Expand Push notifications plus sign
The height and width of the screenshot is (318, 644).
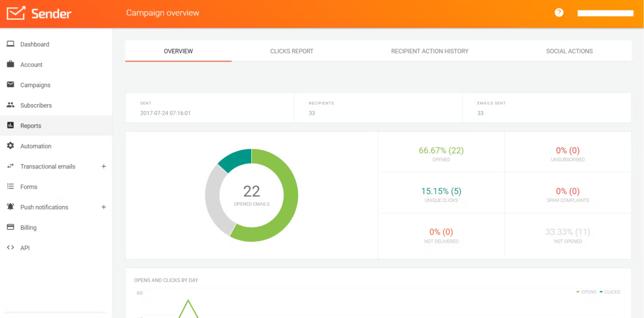click(103, 207)
